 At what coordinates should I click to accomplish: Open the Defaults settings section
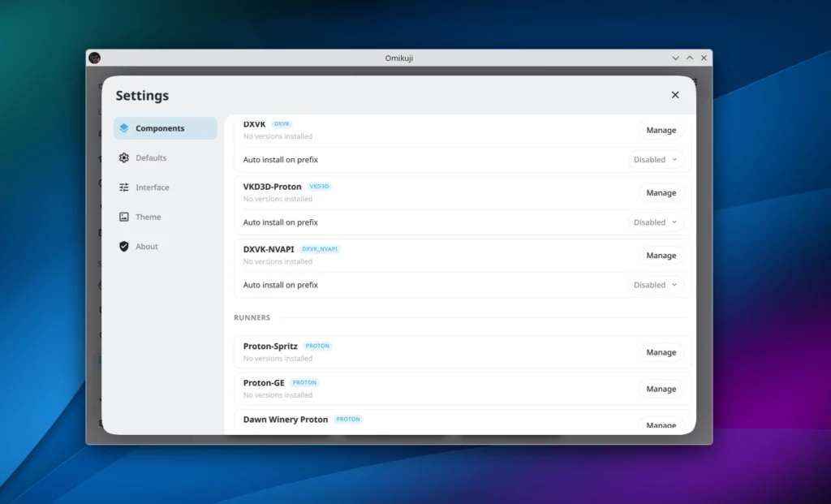pos(165,158)
